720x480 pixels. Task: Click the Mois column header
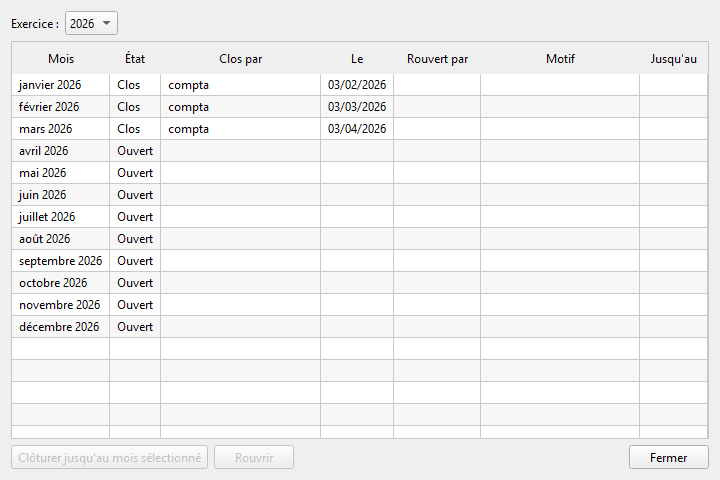[61, 59]
